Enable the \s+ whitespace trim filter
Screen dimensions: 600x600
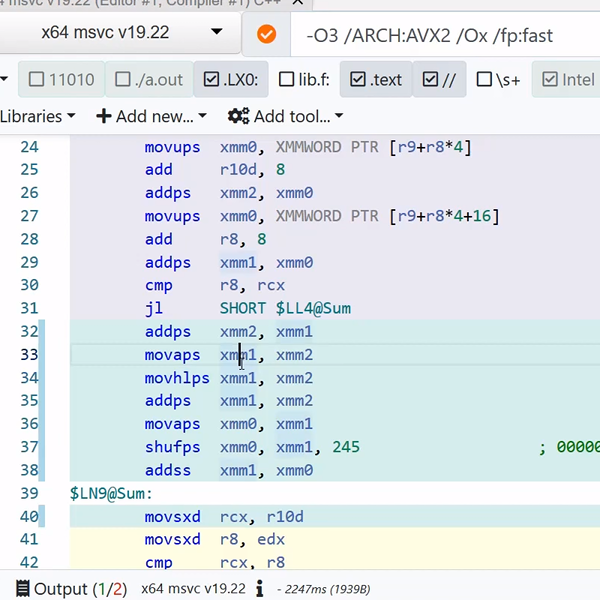498,80
